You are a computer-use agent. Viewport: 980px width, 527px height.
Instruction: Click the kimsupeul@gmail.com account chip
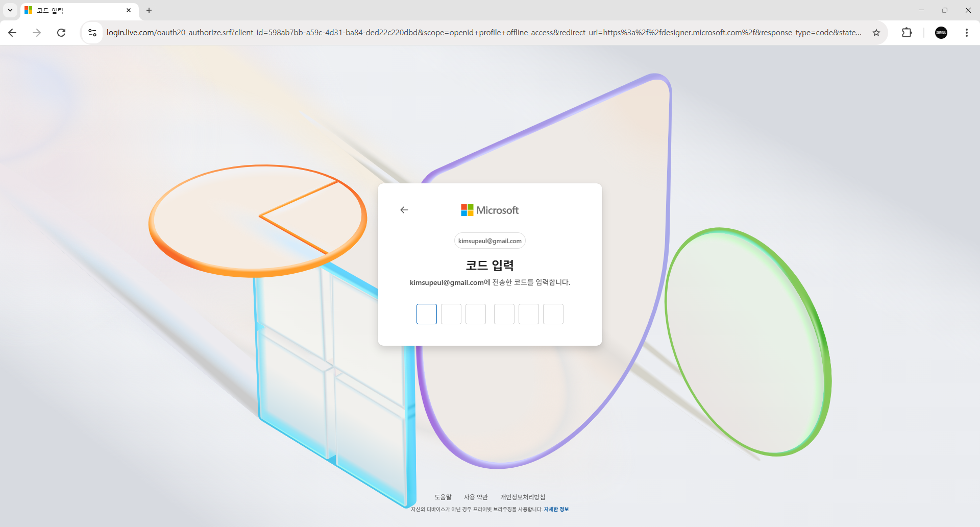click(490, 241)
